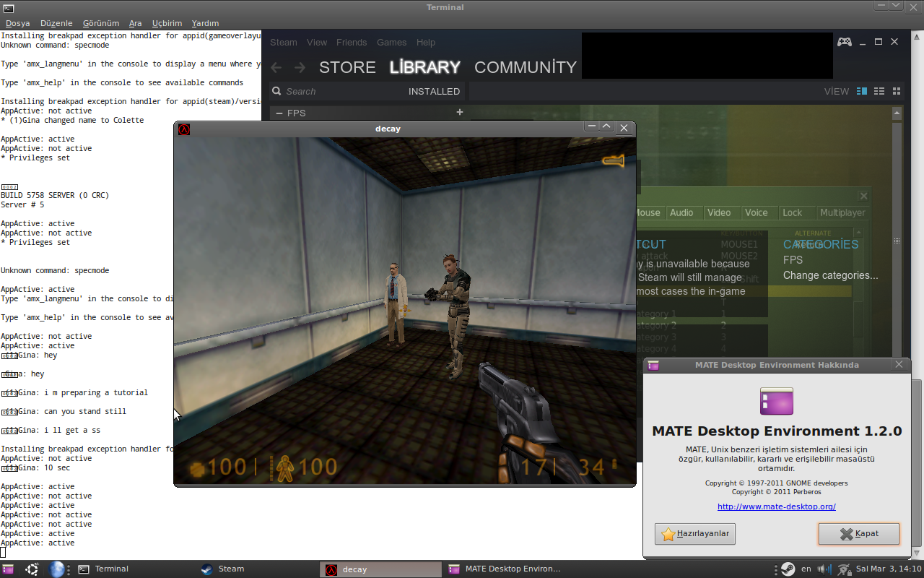Click the network status tray icon
The width and height of the screenshot is (924, 578).
point(843,569)
